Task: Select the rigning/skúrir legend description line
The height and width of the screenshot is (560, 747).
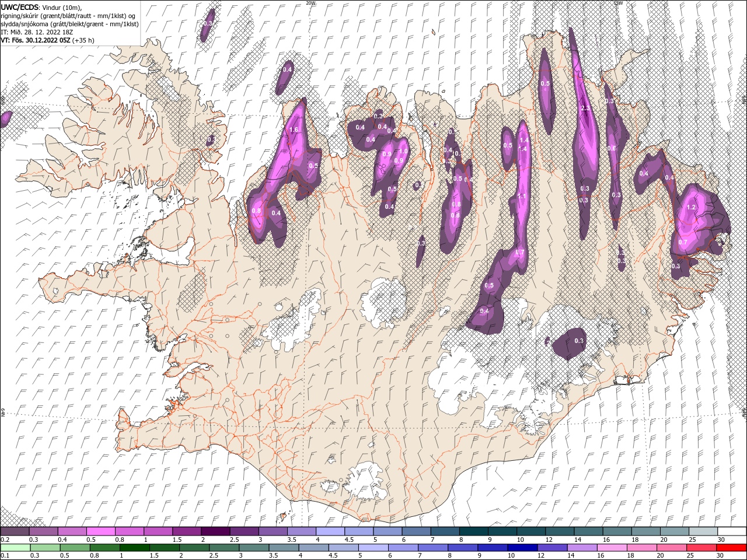Action: coord(69,15)
